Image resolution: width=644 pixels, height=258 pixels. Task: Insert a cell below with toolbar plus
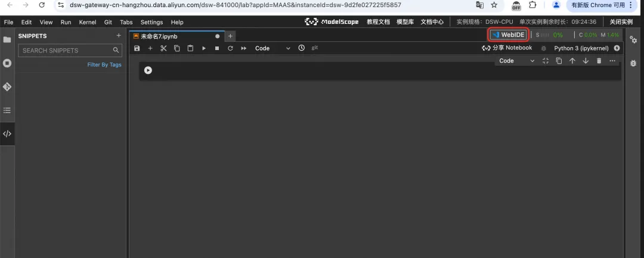point(150,48)
